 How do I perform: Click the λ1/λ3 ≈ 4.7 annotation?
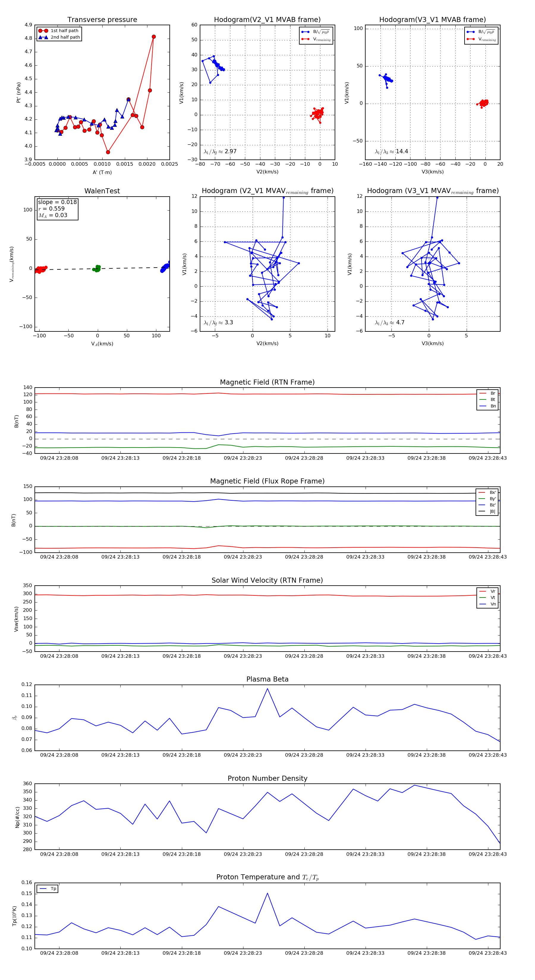coord(390,323)
